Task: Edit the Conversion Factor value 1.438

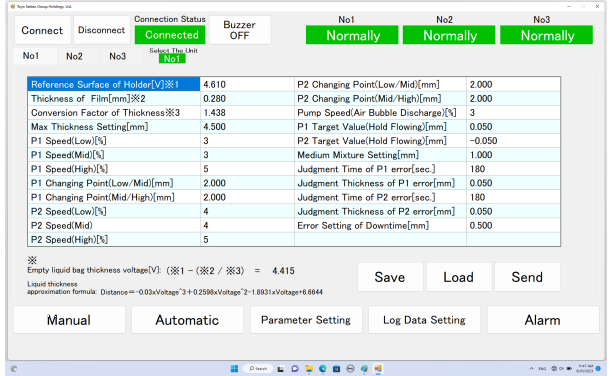Action: point(247,112)
